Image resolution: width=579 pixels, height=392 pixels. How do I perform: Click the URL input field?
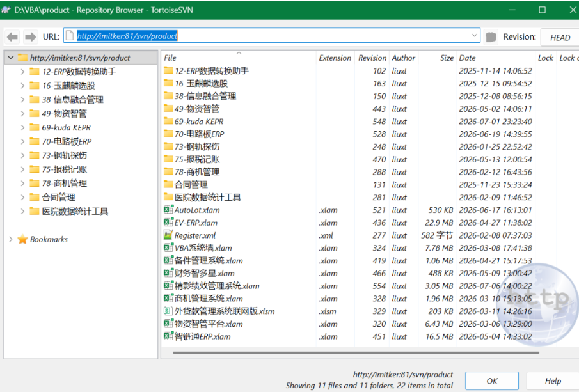(272, 36)
